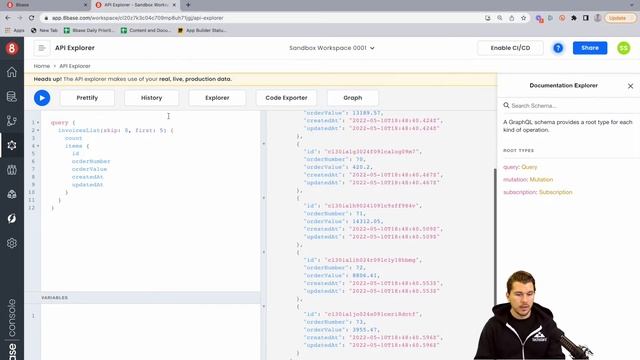Click the zoom magnifier icon in address bar
This screenshot has width=640, height=360.
[500, 18]
